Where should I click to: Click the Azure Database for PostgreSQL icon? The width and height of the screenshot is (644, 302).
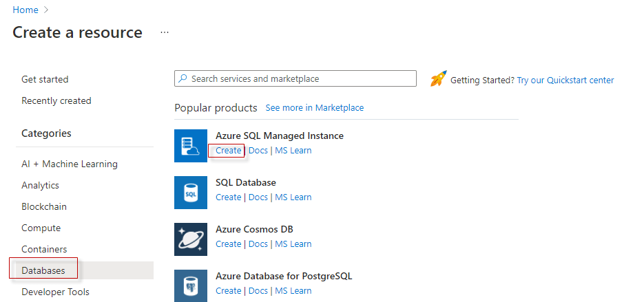(191, 285)
